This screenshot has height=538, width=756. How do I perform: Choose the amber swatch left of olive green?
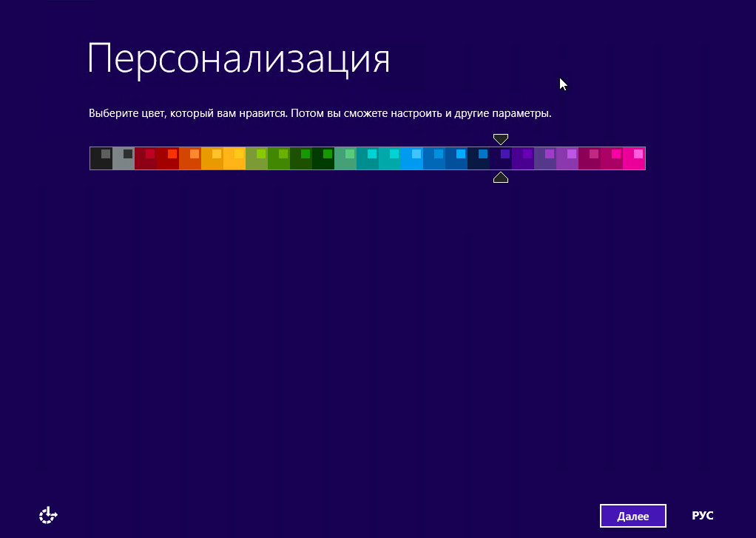click(234, 158)
